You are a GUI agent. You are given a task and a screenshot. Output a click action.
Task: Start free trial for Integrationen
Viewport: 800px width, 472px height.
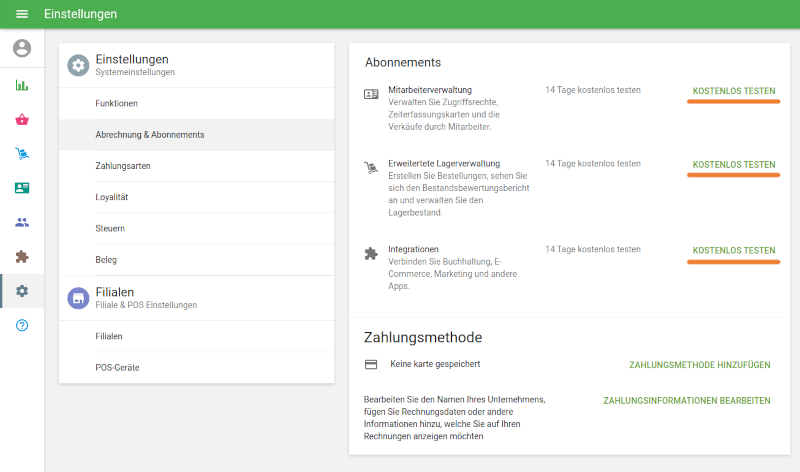pyautogui.click(x=734, y=251)
